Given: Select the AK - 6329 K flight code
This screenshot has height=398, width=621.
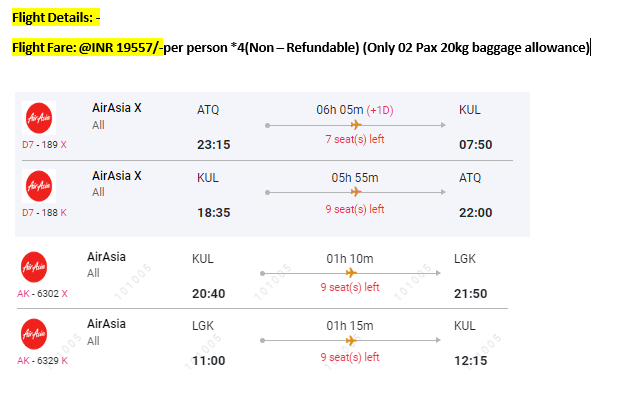Looking at the screenshot, I should click(42, 361).
